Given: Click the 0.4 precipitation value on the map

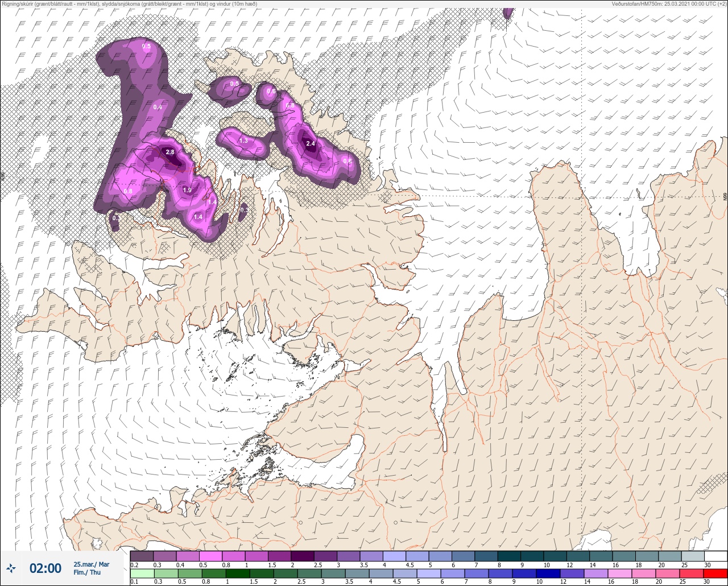Looking at the screenshot, I should (158, 107).
